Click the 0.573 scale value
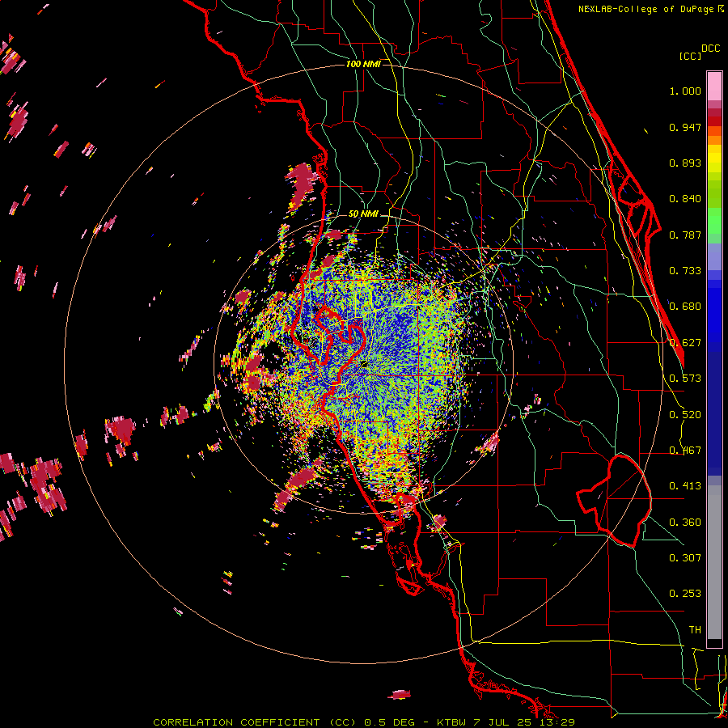 coord(685,379)
